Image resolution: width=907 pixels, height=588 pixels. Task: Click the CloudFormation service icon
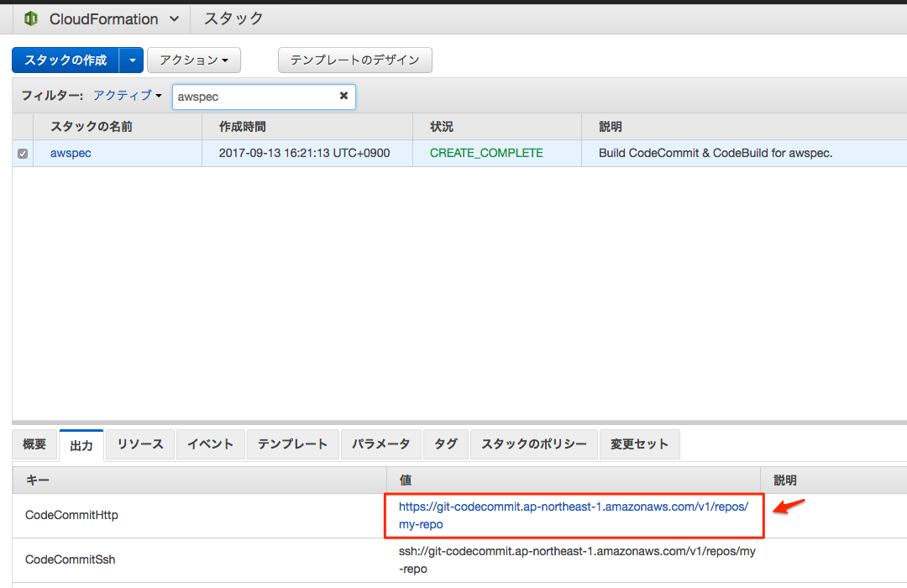tap(32, 18)
